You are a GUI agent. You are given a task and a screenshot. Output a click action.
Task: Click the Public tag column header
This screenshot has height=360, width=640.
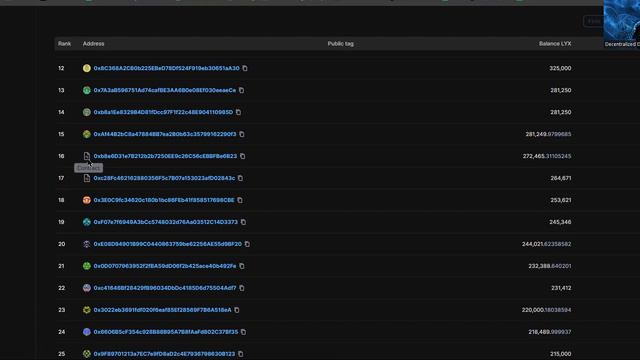pyautogui.click(x=340, y=44)
